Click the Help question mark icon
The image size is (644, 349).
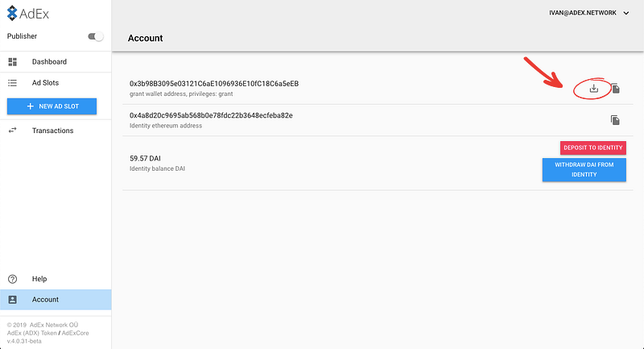coord(13,279)
